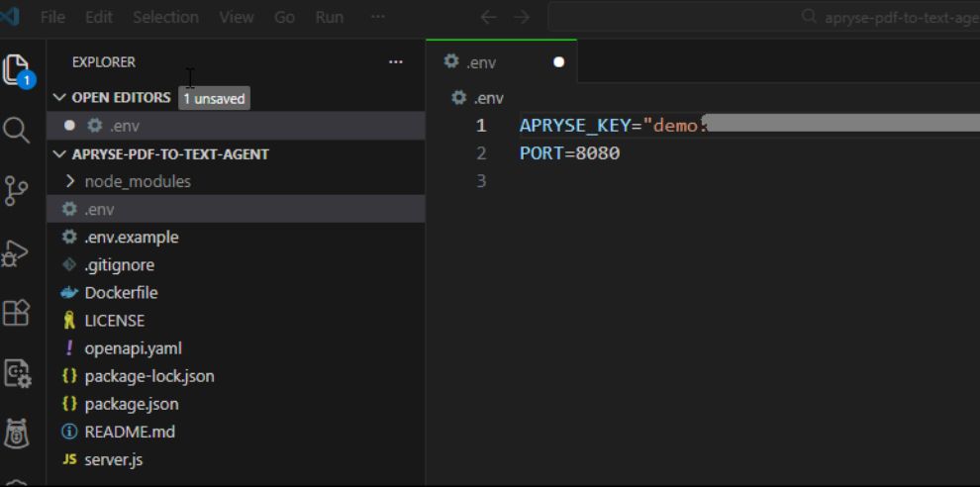The height and width of the screenshot is (487, 980).
Task: Select .env in Open Editors list
Action: [237, 126]
